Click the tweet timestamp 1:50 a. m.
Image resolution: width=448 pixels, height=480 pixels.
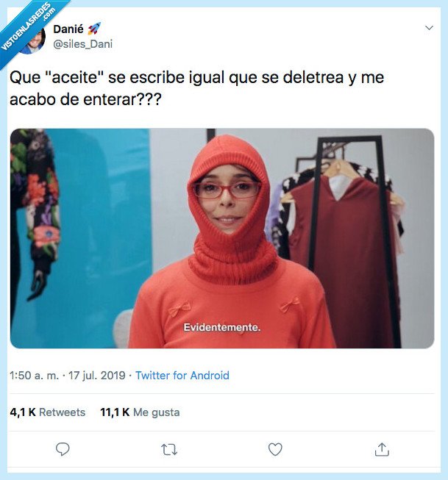tap(34, 376)
